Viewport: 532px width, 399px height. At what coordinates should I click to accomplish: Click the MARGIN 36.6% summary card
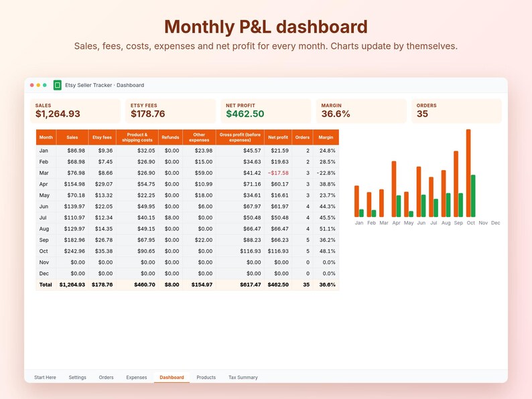click(361, 111)
